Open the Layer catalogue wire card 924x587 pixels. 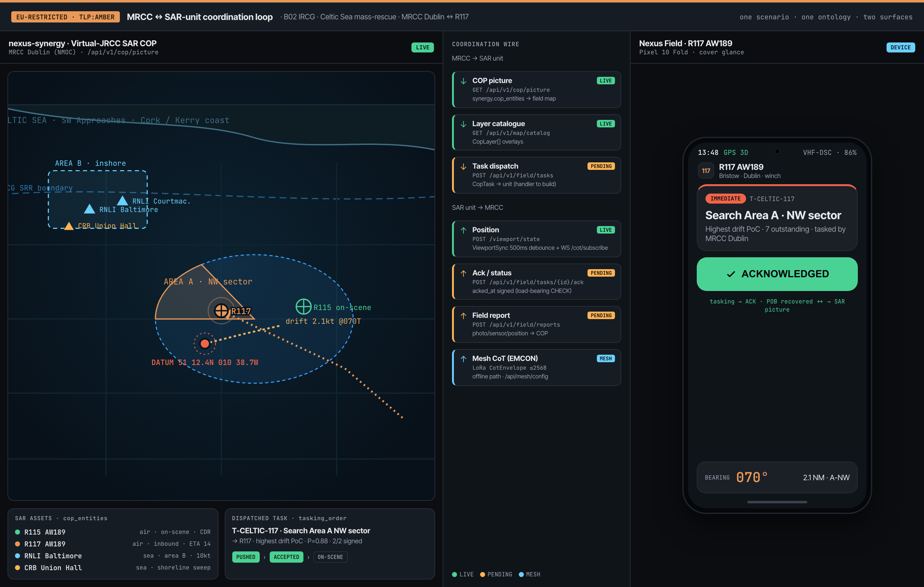pos(536,132)
